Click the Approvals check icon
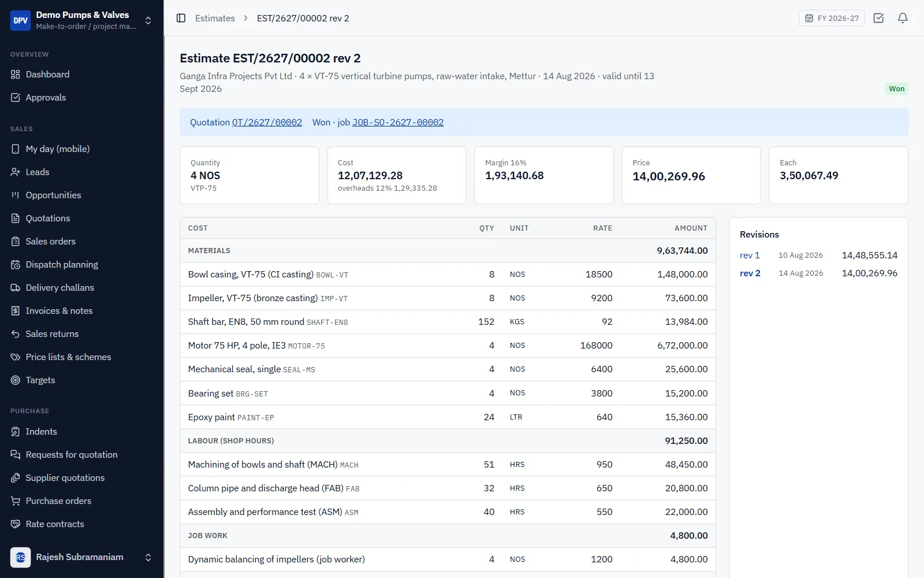 [16, 98]
